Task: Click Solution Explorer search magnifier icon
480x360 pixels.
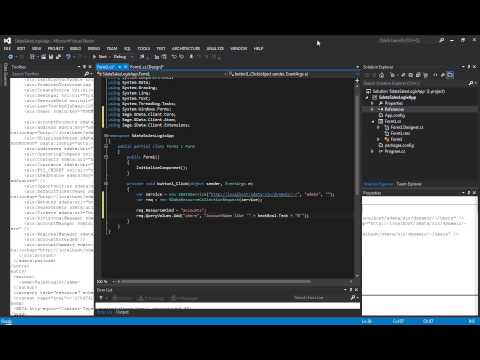Action: tap(471, 83)
